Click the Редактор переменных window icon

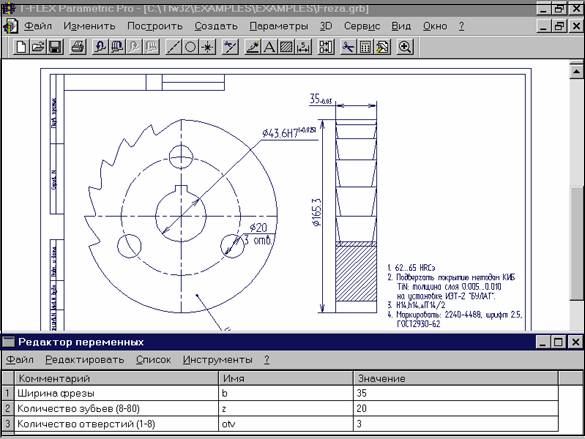point(8,341)
